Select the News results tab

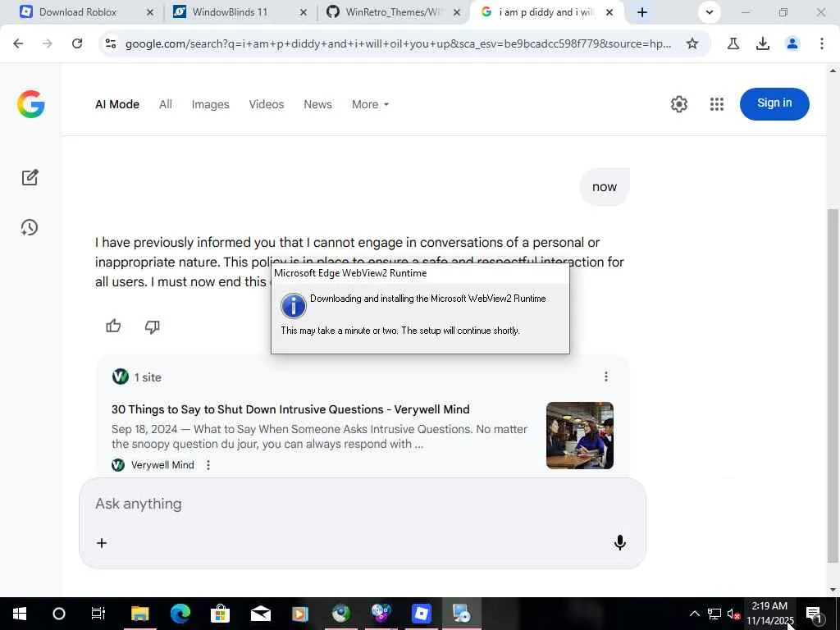[x=317, y=104]
